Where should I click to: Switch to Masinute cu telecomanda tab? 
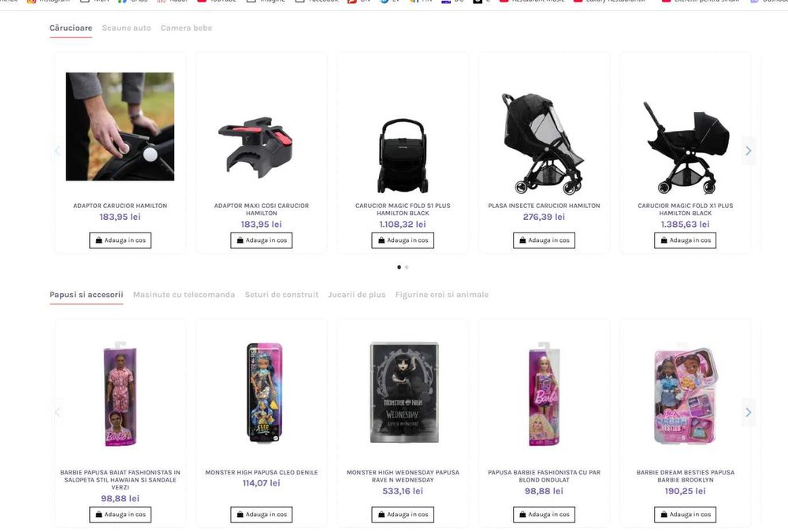coord(184,295)
